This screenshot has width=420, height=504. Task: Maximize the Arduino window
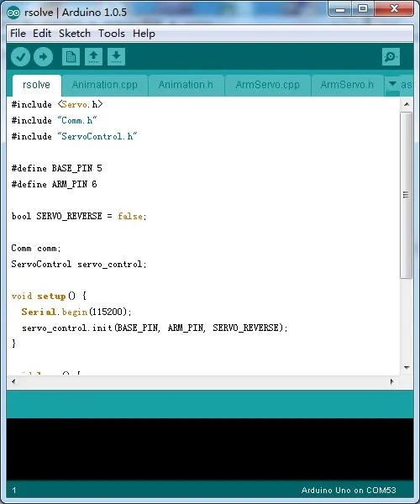click(x=363, y=8)
